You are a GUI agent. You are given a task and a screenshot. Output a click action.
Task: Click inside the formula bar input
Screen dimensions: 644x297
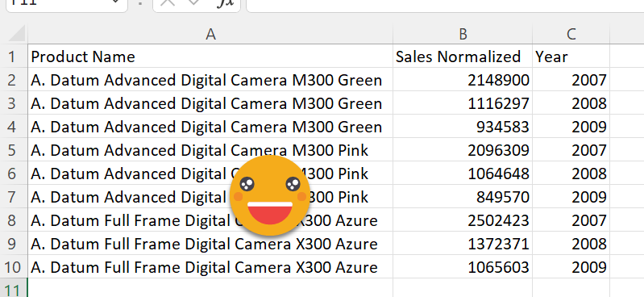[x=445, y=5]
